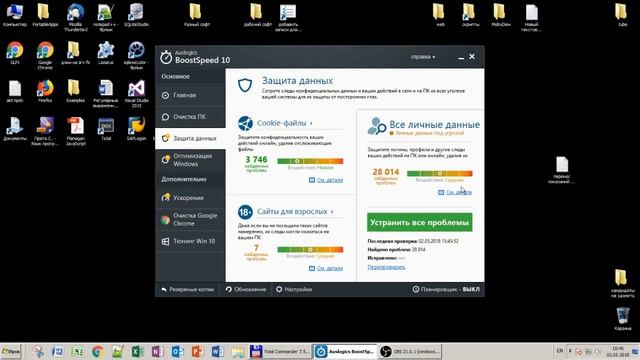This screenshot has height=360, width=640.
Task: Click the Перепроверить link
Action: [x=386, y=267]
